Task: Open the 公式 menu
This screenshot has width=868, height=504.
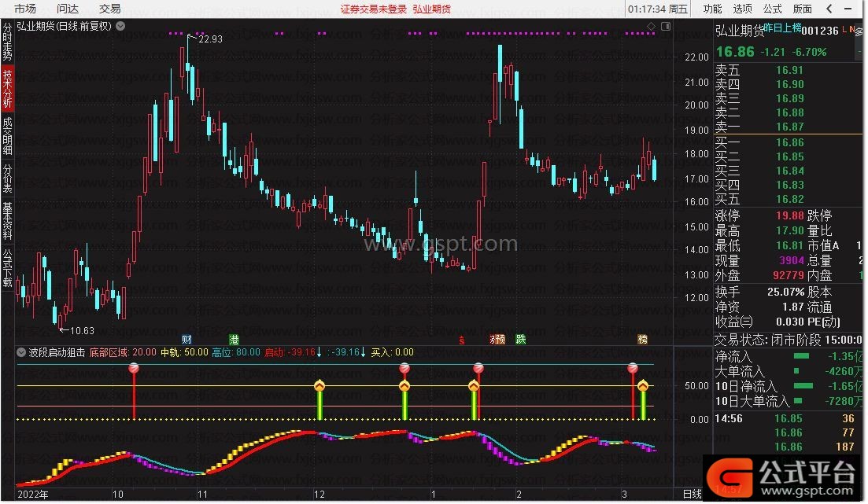Action: coord(772,9)
